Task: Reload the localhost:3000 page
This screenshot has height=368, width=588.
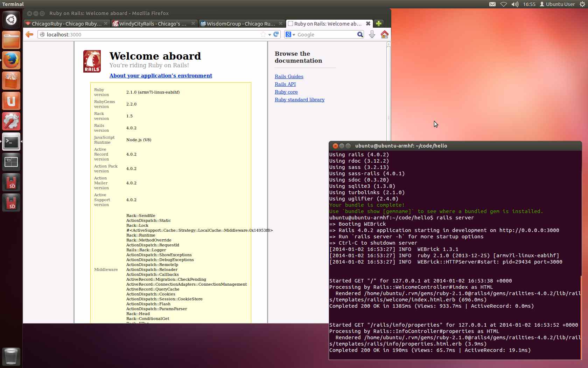Action: tap(276, 34)
